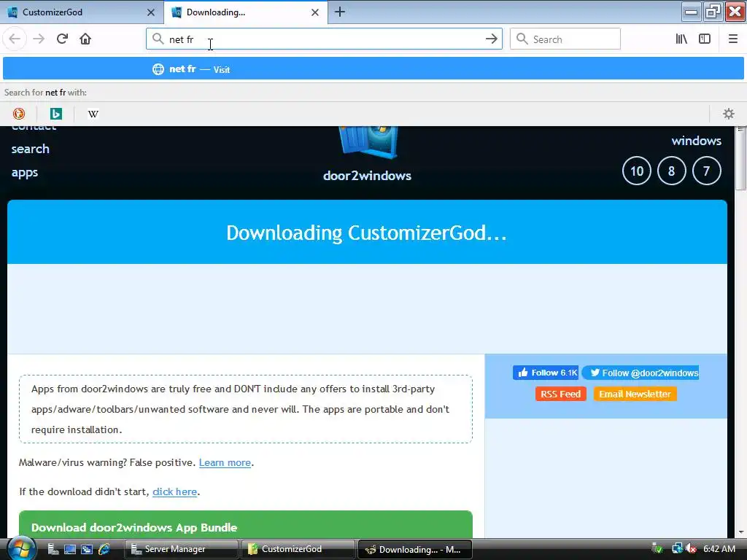This screenshot has height=560, width=747.
Task: Search with Bing engine icon
Action: tap(56, 113)
